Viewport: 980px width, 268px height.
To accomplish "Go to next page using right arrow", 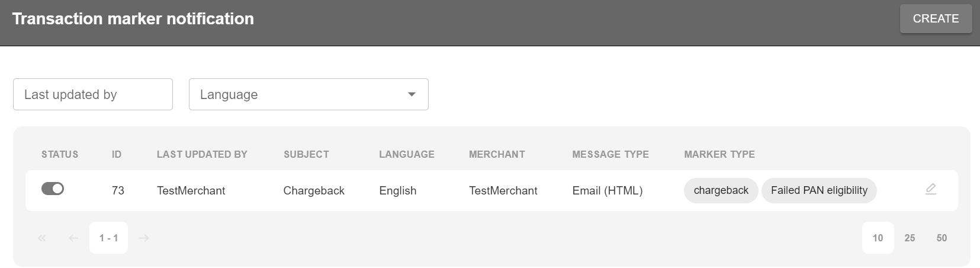I will coord(143,238).
